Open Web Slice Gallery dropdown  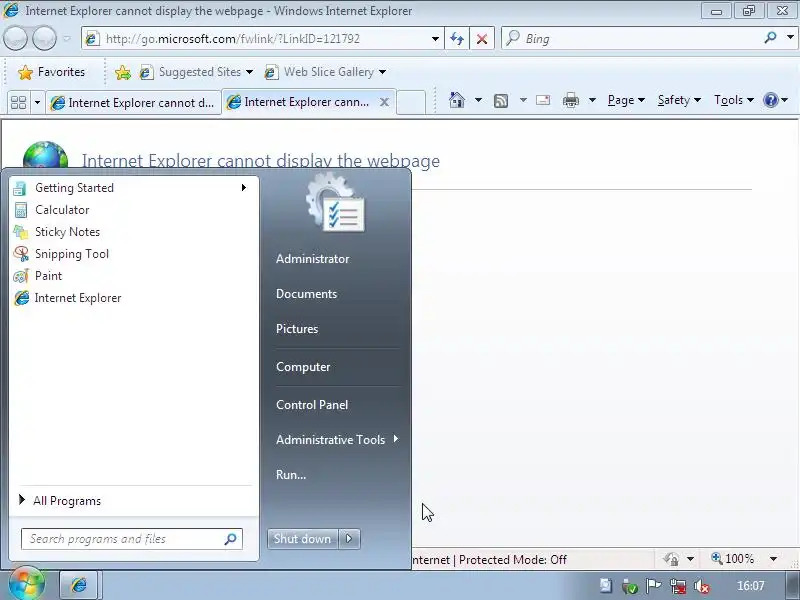point(325,72)
